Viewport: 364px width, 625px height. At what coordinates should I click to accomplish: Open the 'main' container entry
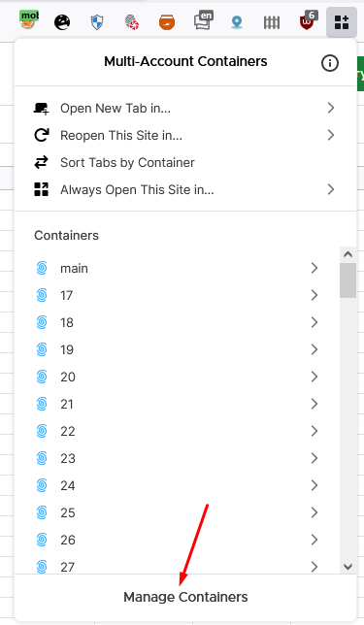177,268
